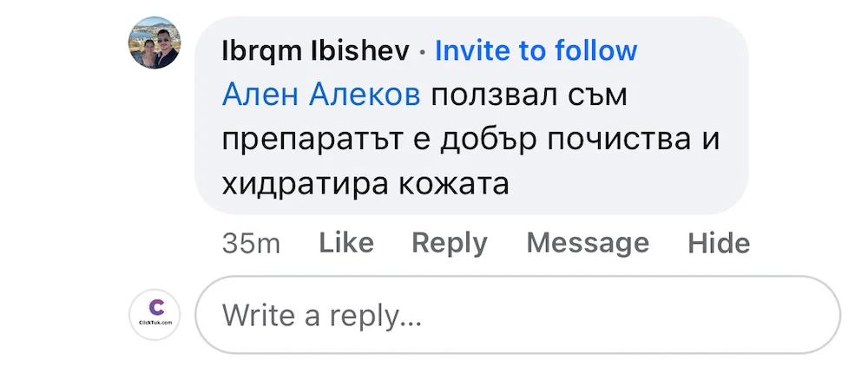Focus the Write a reply field
The width and height of the screenshot is (868, 367).
click(x=517, y=315)
